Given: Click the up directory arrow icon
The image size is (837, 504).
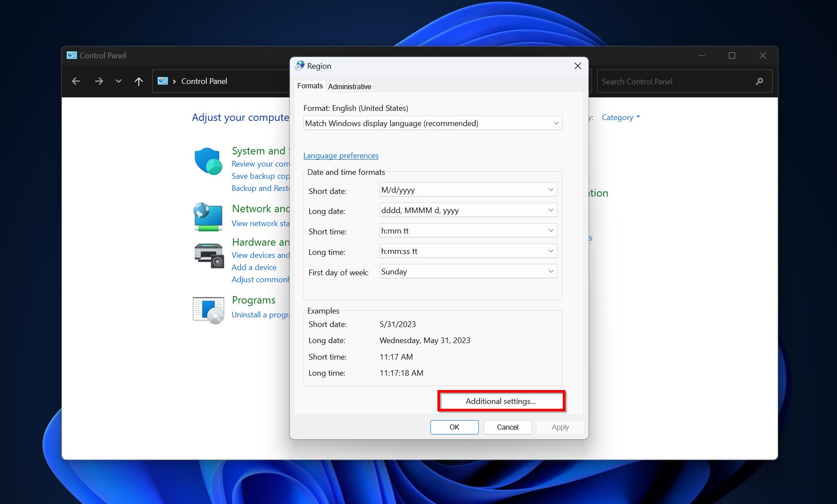Looking at the screenshot, I should click(139, 81).
